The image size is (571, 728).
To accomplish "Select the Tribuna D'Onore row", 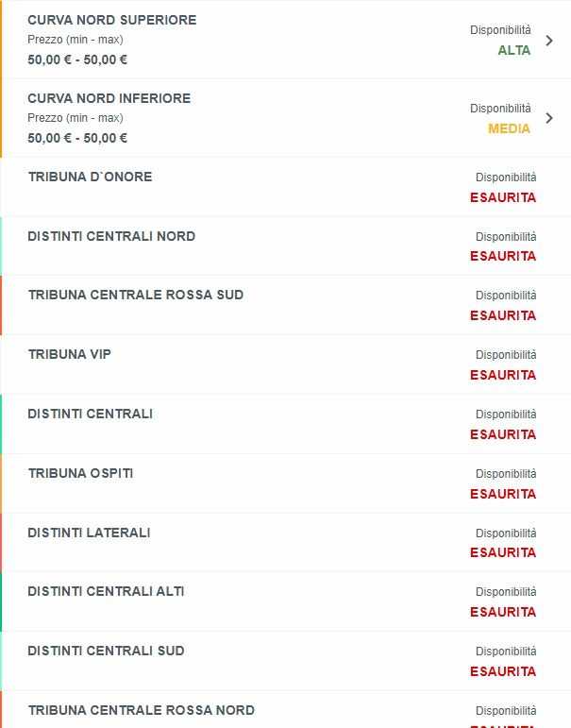I will [x=91, y=177].
